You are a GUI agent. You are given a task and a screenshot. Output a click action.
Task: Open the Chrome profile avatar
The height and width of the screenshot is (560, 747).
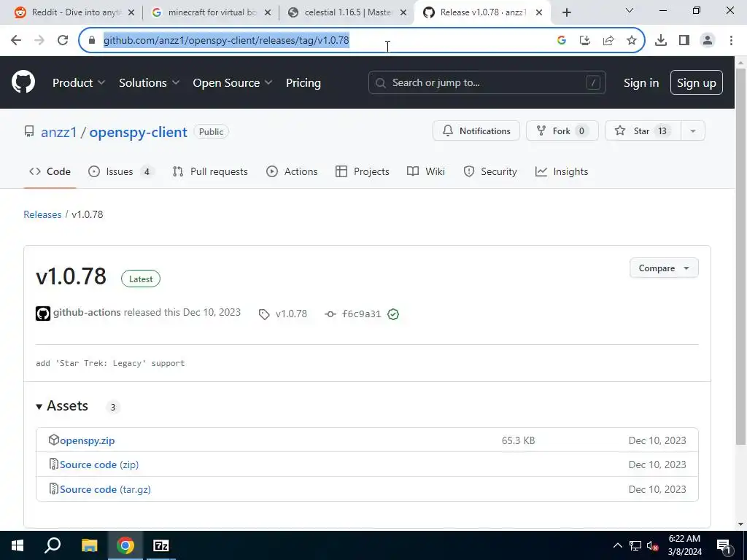point(708,41)
